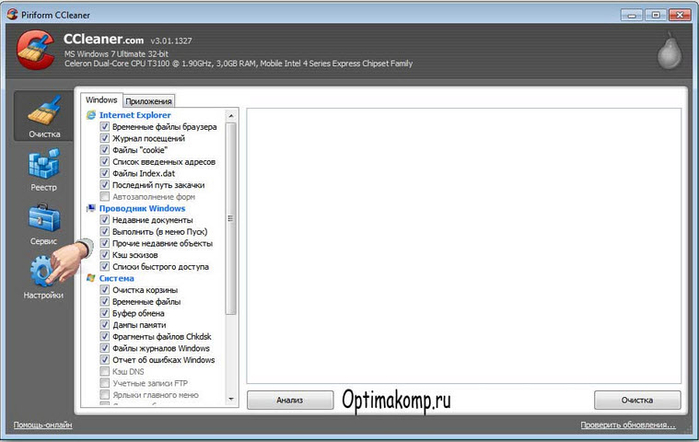The height and width of the screenshot is (442, 699).
Task: Uncheck Прочие недавние объекты
Action: pyautogui.click(x=104, y=243)
